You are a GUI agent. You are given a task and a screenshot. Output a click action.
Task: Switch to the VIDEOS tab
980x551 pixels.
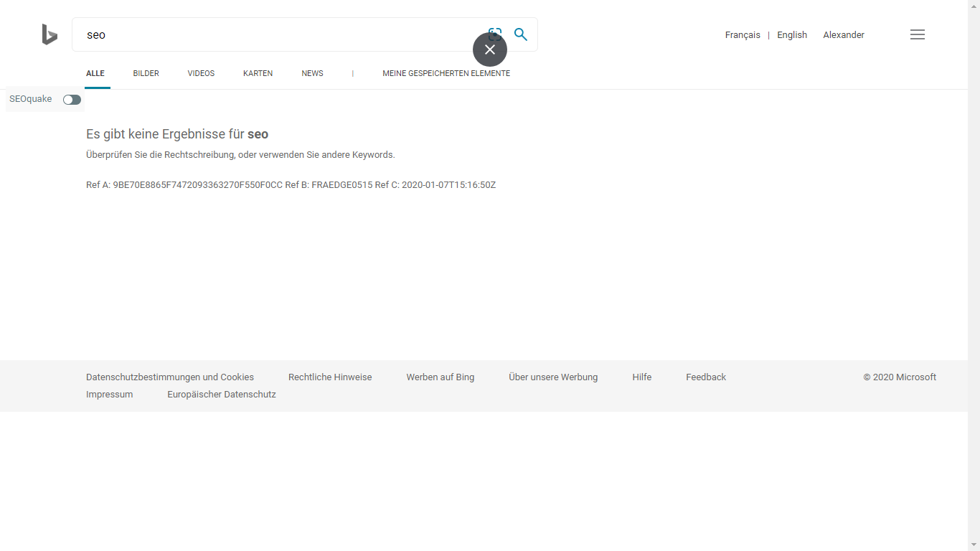tap(201, 73)
